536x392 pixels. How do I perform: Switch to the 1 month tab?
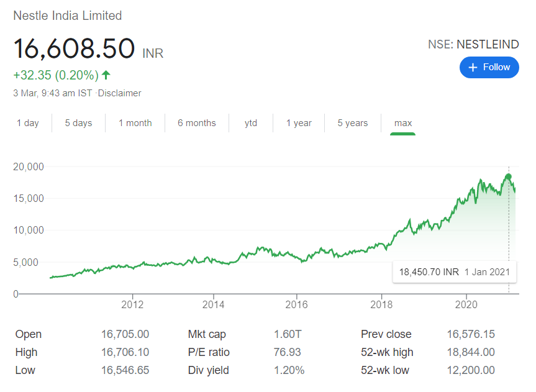tap(135, 123)
